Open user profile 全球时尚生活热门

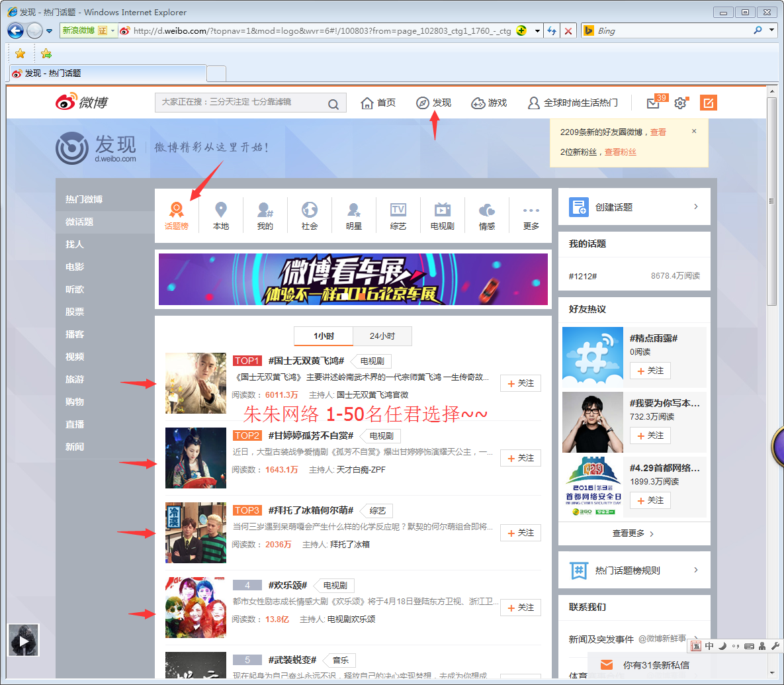573,103
